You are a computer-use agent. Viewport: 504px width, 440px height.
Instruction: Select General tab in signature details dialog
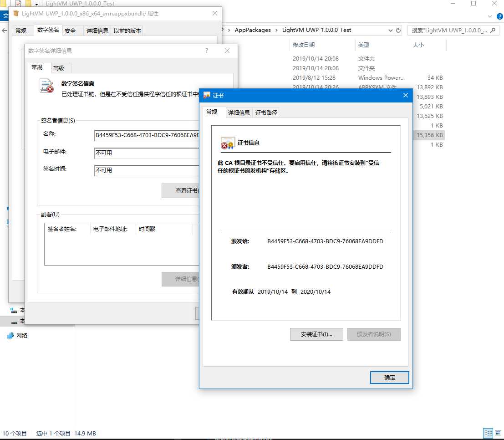(37, 67)
